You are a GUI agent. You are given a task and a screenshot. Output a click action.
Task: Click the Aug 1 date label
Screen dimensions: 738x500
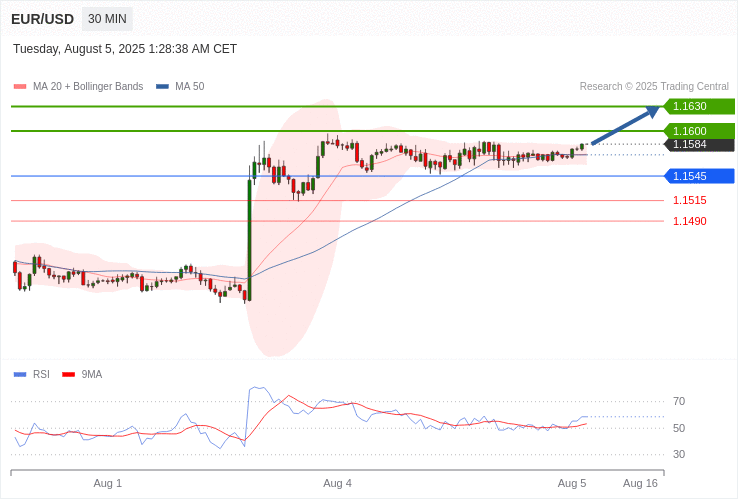(x=108, y=484)
